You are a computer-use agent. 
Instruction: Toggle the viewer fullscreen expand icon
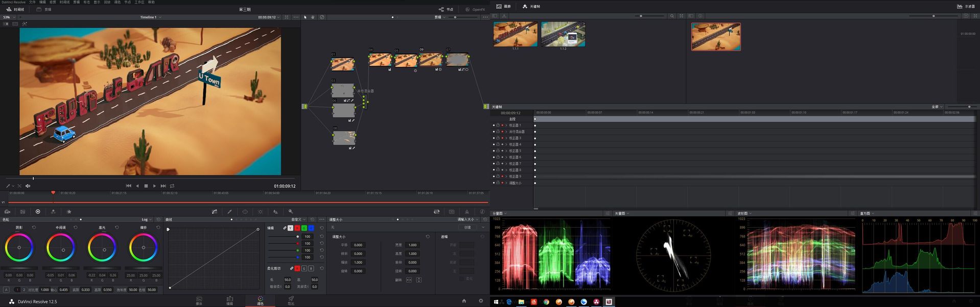[286, 17]
